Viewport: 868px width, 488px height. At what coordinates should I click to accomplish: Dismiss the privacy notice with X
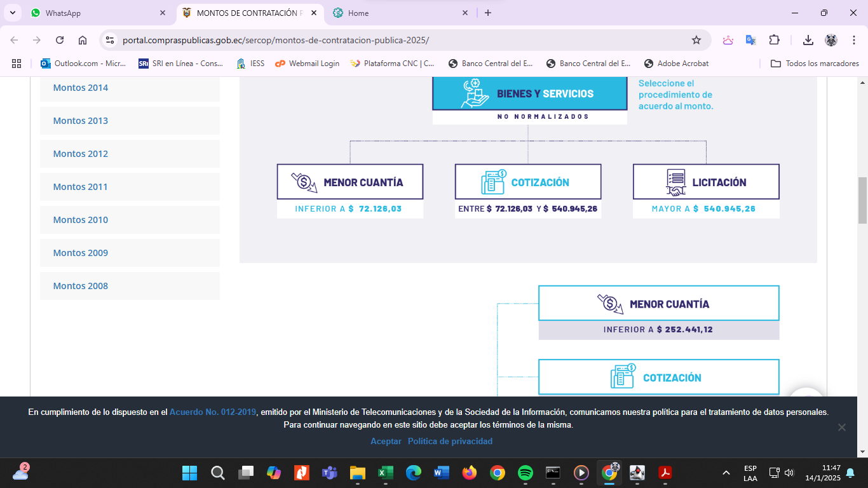pyautogui.click(x=842, y=427)
